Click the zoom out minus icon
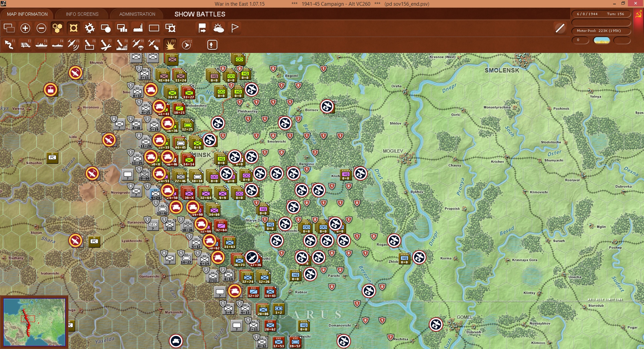The height and width of the screenshot is (349, 644). tap(41, 28)
